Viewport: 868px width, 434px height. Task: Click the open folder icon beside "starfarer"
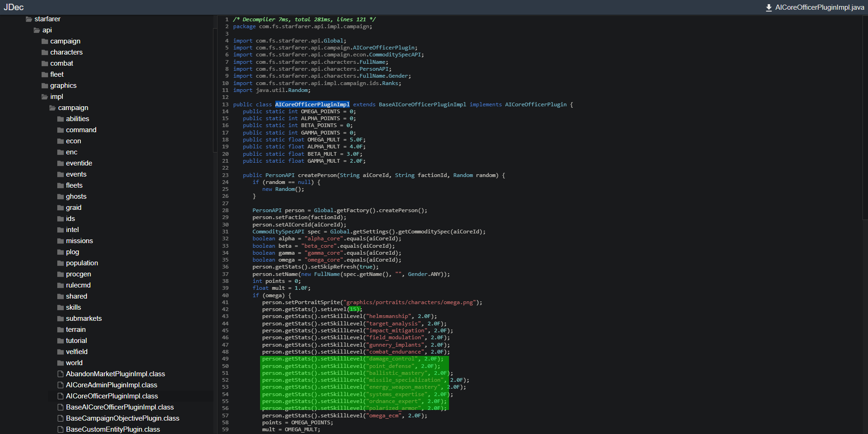28,19
